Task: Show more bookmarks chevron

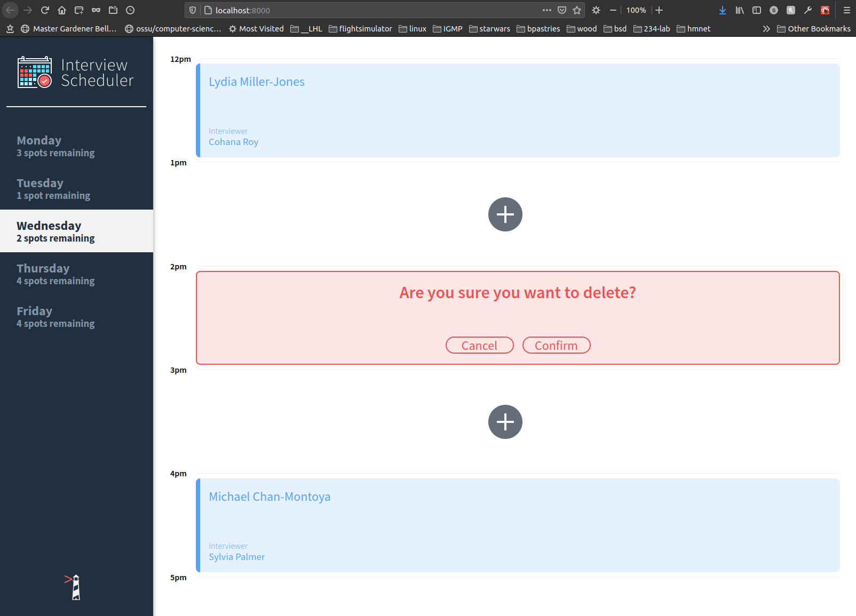Action: coord(766,29)
